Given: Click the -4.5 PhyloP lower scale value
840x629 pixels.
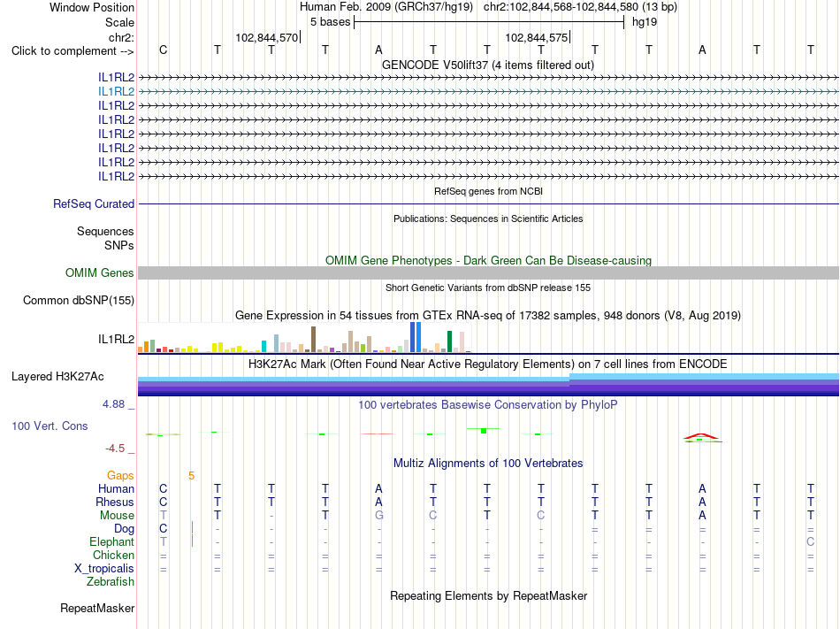Looking at the screenshot, I should (x=115, y=448).
